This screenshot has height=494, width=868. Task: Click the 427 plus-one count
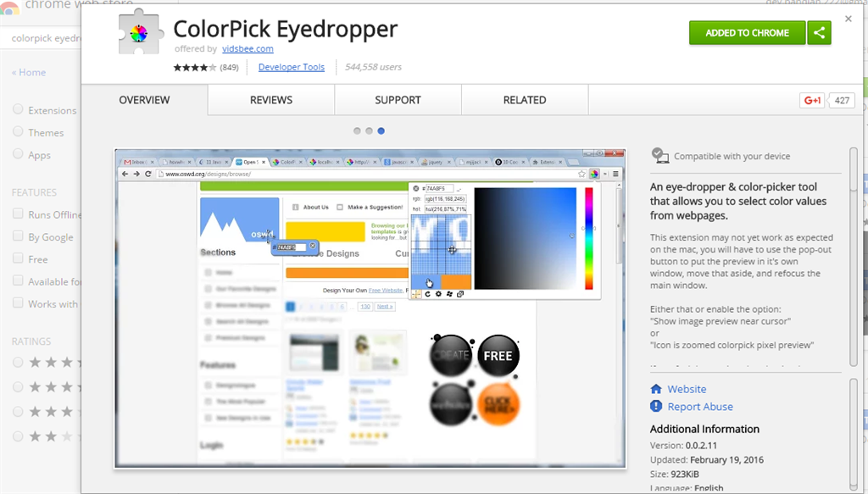(x=842, y=100)
